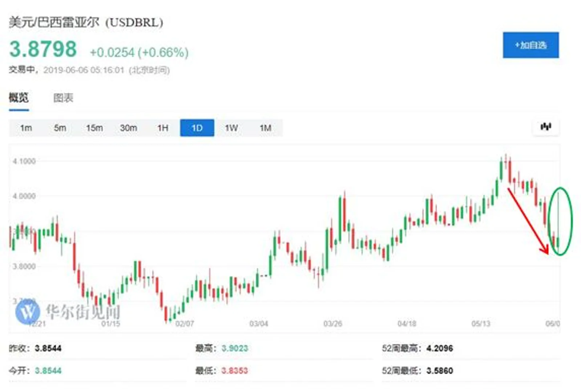This screenshot has height=392, width=581.
Task: Click the 3.8000 y-axis label
Action: click(x=24, y=267)
